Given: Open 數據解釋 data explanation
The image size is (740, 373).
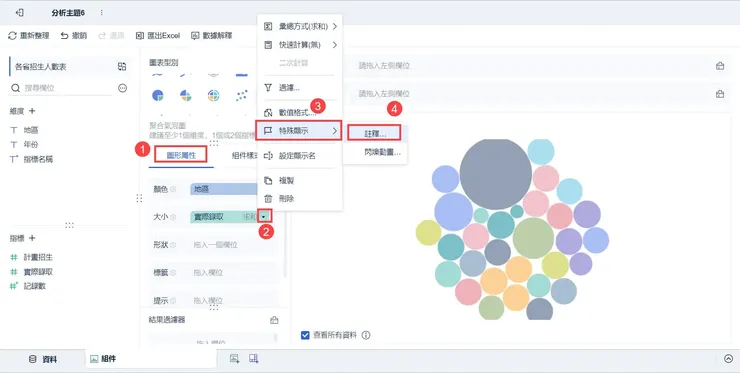Looking at the screenshot, I should 211,35.
